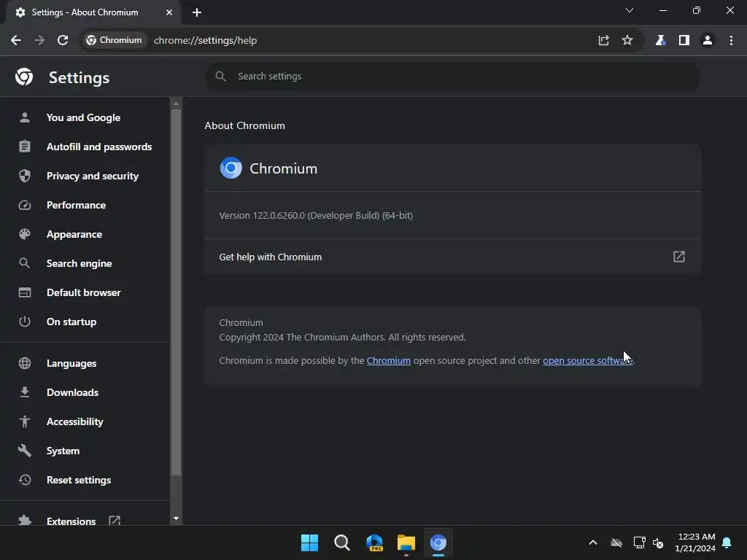Click the On startup power icon

coord(25,322)
